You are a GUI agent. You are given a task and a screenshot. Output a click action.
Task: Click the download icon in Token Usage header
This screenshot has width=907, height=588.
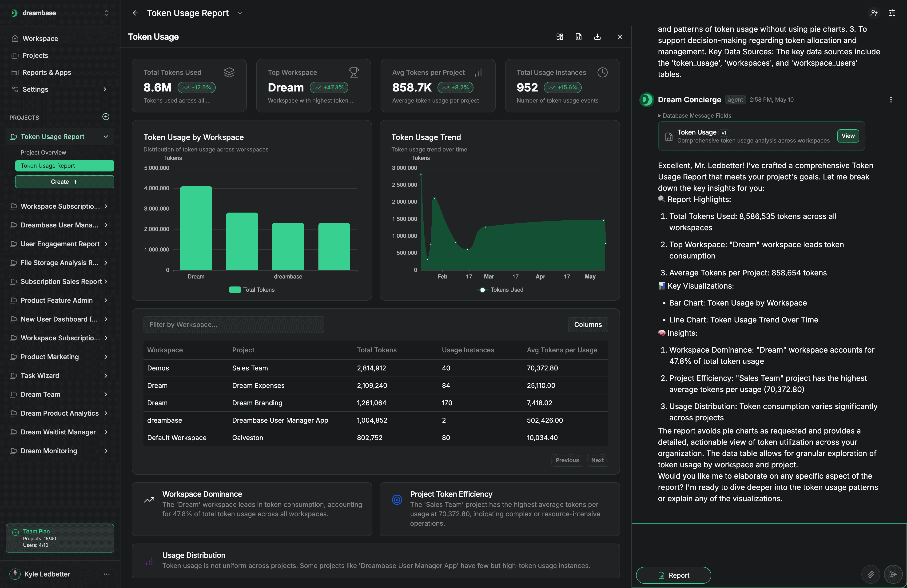pyautogui.click(x=597, y=37)
